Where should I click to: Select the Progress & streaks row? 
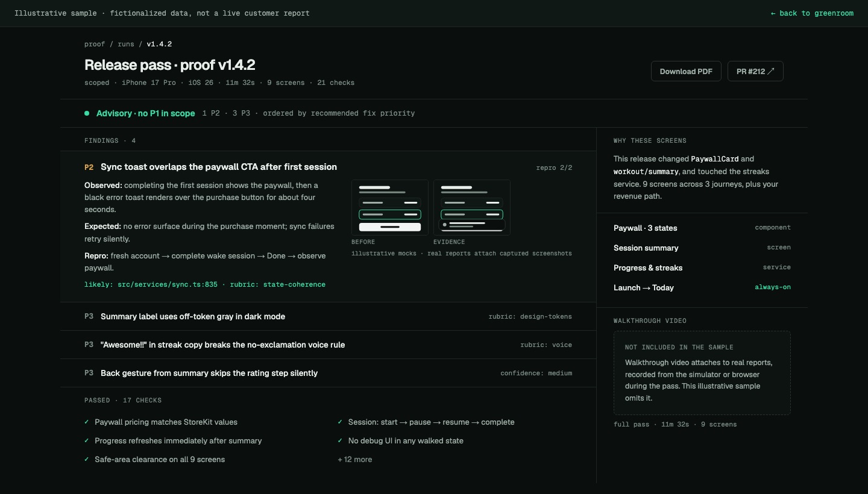point(702,267)
